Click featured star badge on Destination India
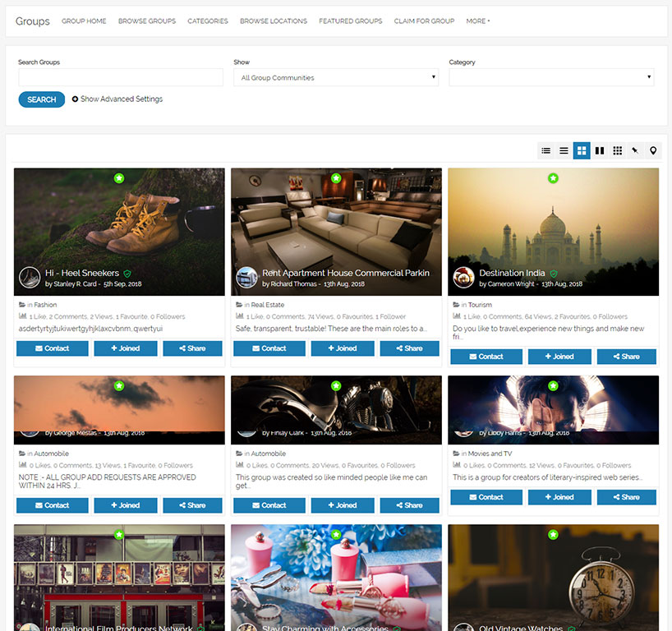The height and width of the screenshot is (631, 672). tap(553, 178)
